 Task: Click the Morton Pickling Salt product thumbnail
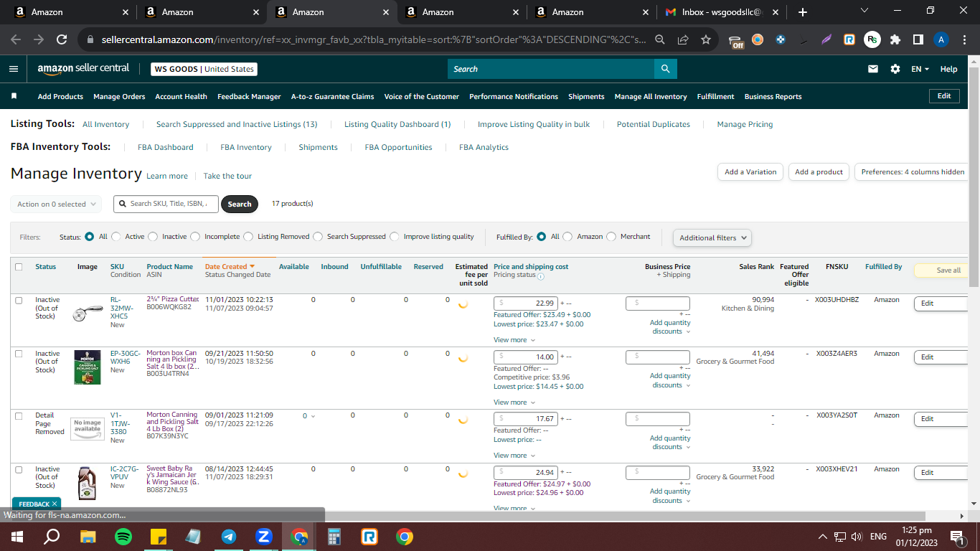(x=88, y=367)
